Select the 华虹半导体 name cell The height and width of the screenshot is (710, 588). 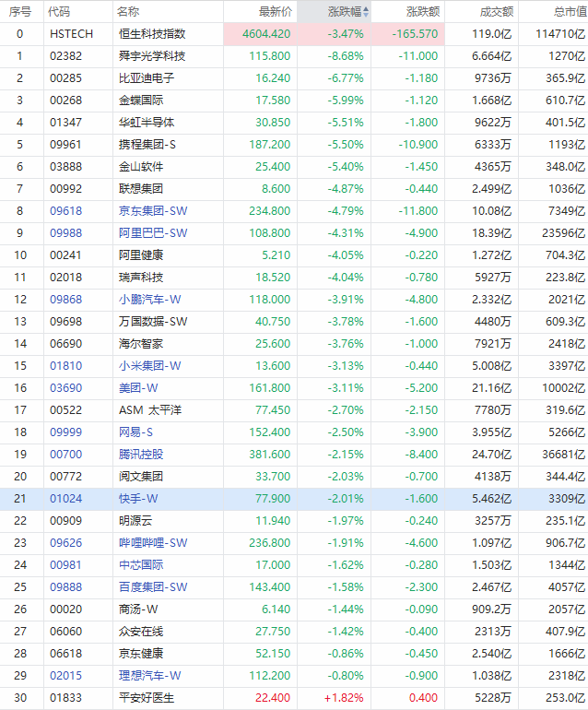[168, 123]
